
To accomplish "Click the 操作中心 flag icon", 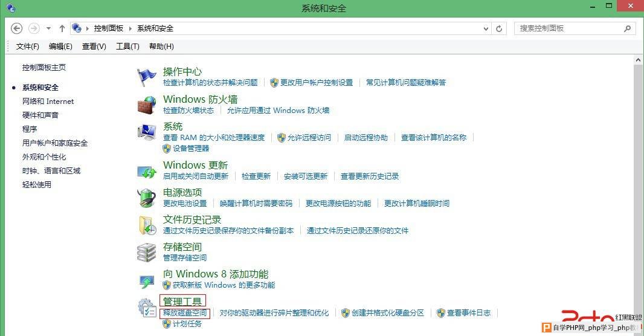I will 146,77.
